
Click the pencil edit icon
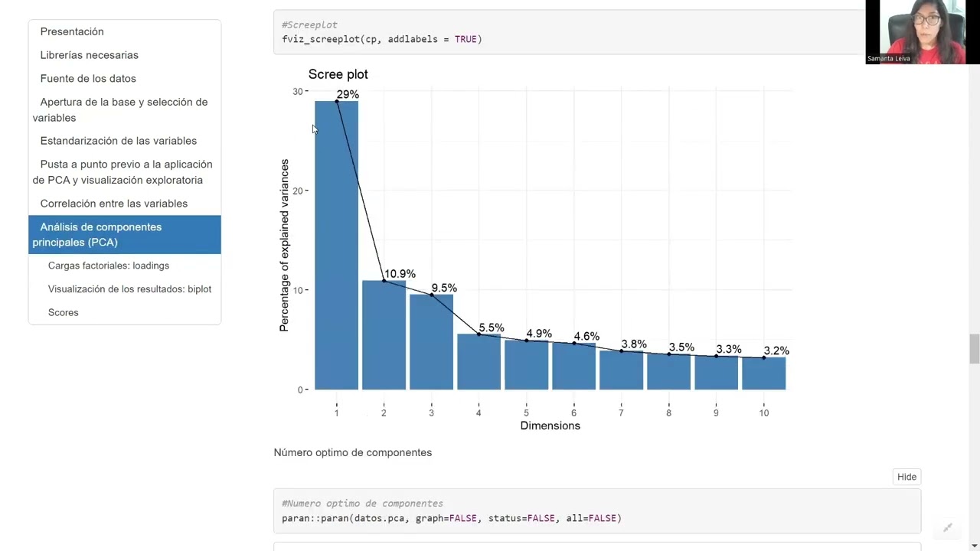tap(947, 527)
